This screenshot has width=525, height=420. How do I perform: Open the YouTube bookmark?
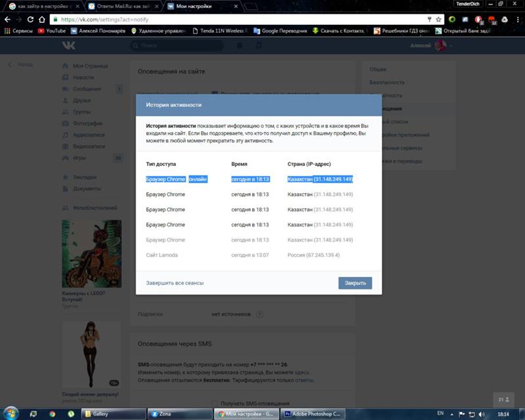(x=52, y=31)
